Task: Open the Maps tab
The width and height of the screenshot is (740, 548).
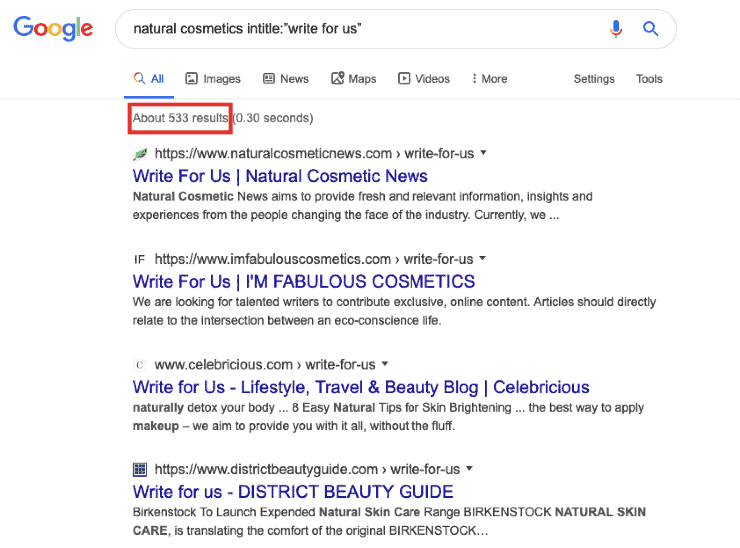Action: [353, 79]
